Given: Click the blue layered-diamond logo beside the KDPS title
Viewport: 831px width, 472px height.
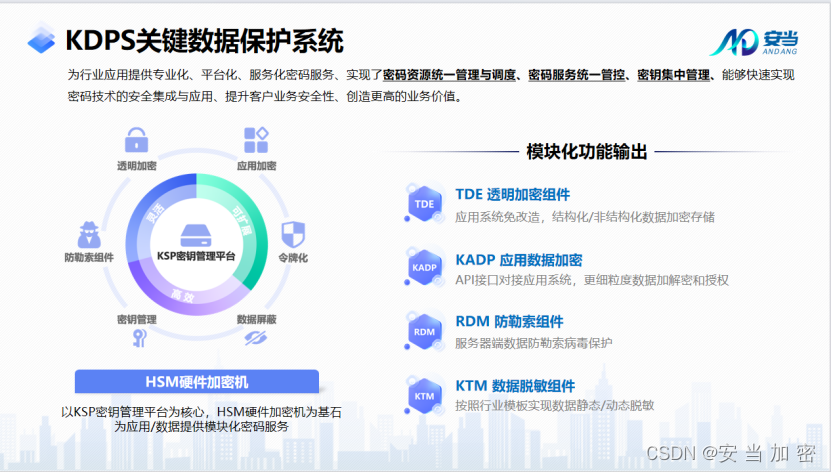Looking at the screenshot, I should [41, 38].
